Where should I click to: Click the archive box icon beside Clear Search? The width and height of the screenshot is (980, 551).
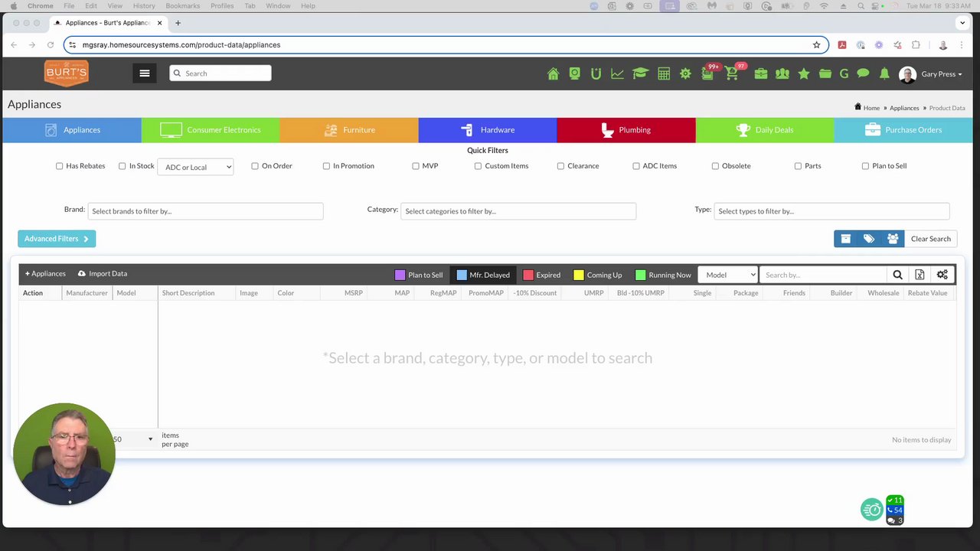click(846, 239)
